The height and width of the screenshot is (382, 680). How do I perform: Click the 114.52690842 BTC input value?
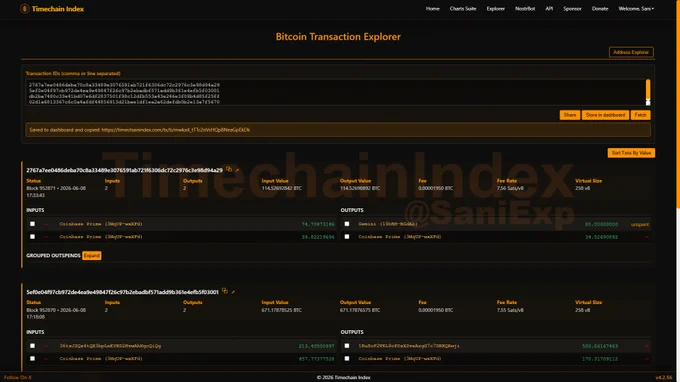281,188
